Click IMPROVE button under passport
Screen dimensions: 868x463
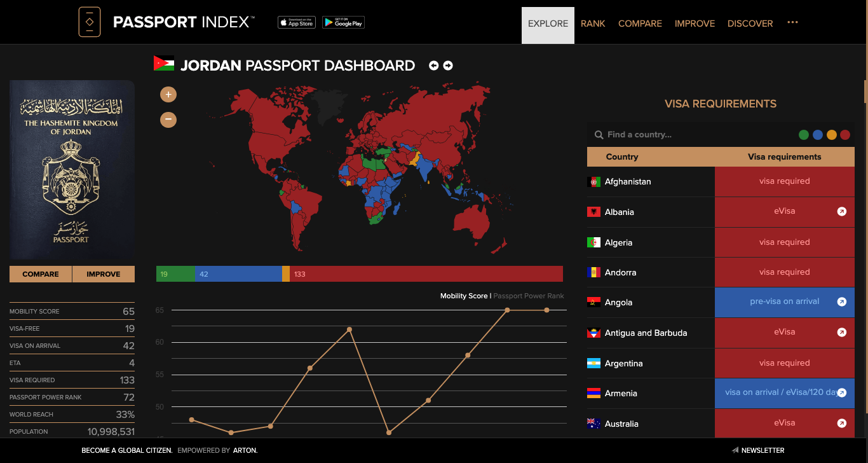coord(104,274)
